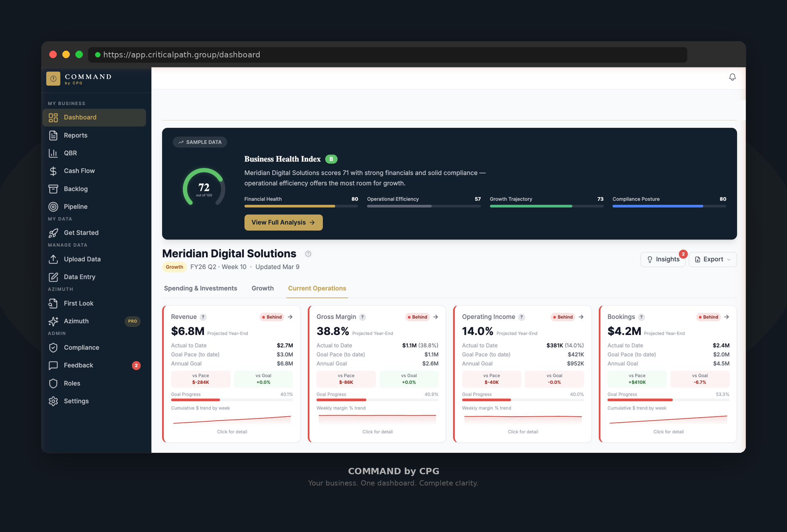
Task: Click the Growth stage tag
Action: 174,267
